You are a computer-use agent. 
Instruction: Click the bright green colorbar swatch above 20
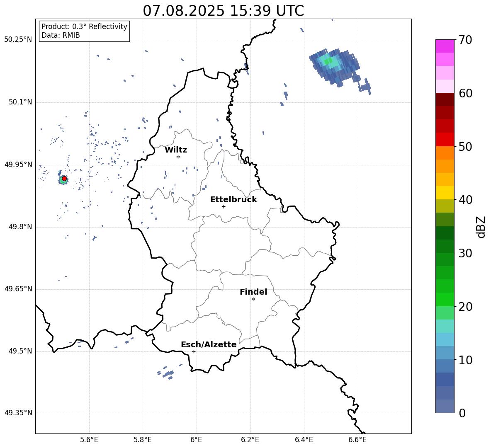pos(445,299)
